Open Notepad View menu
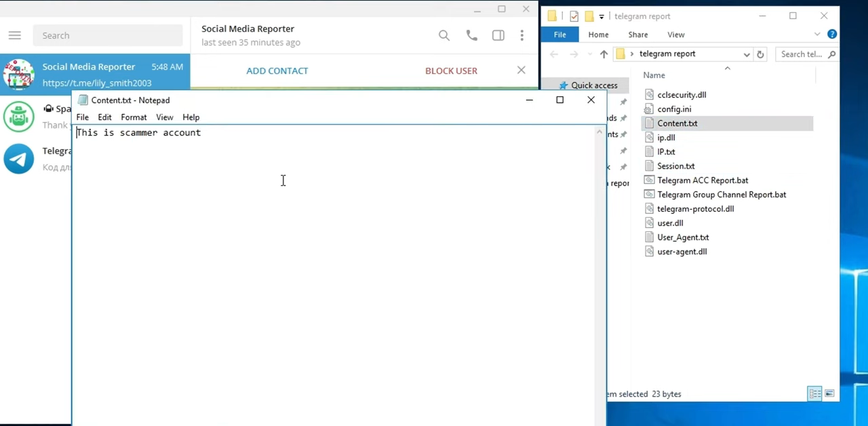 click(x=164, y=117)
